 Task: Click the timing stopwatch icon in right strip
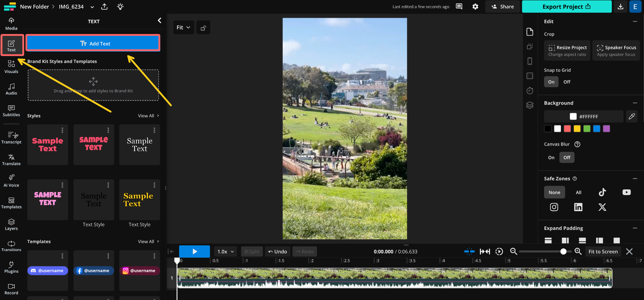point(530,91)
